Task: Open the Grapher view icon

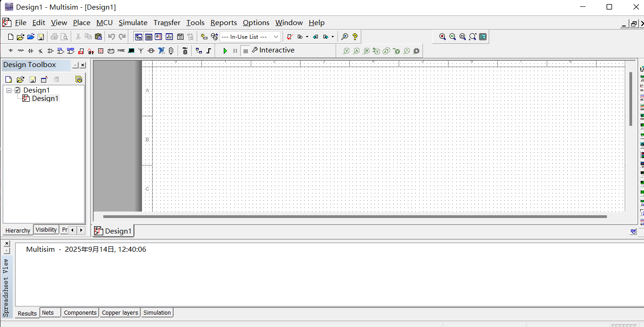Action: click(169, 37)
